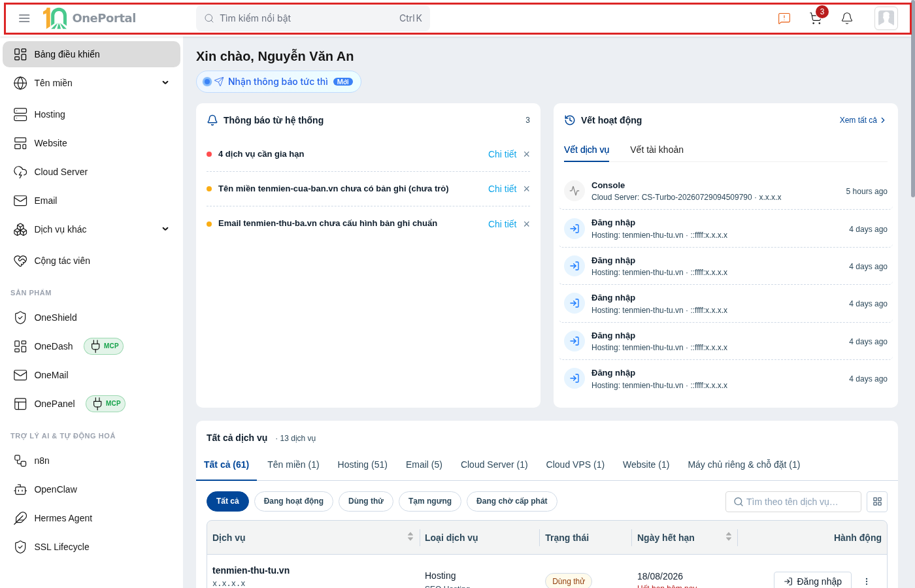Expand the Tên miền sidebar chevron
The image size is (915, 588).
pos(165,83)
